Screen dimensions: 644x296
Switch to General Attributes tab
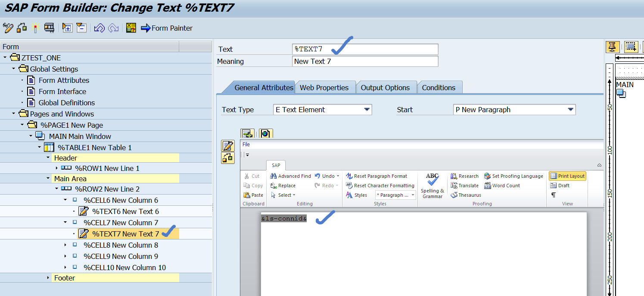click(x=264, y=88)
